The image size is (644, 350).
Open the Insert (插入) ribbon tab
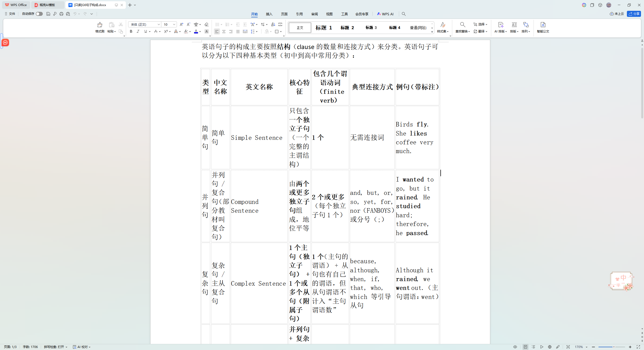pyautogui.click(x=269, y=14)
